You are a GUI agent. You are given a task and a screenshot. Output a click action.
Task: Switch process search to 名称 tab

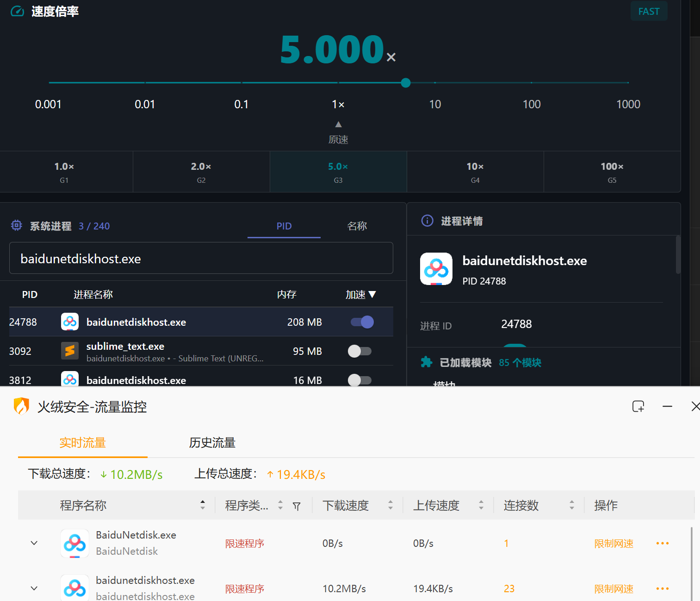click(357, 226)
